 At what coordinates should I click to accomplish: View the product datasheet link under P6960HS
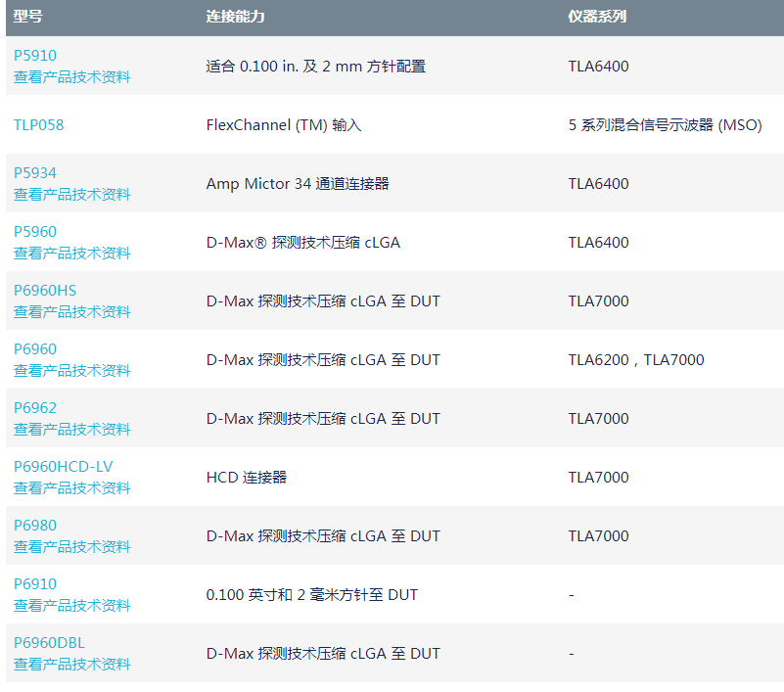[72, 312]
